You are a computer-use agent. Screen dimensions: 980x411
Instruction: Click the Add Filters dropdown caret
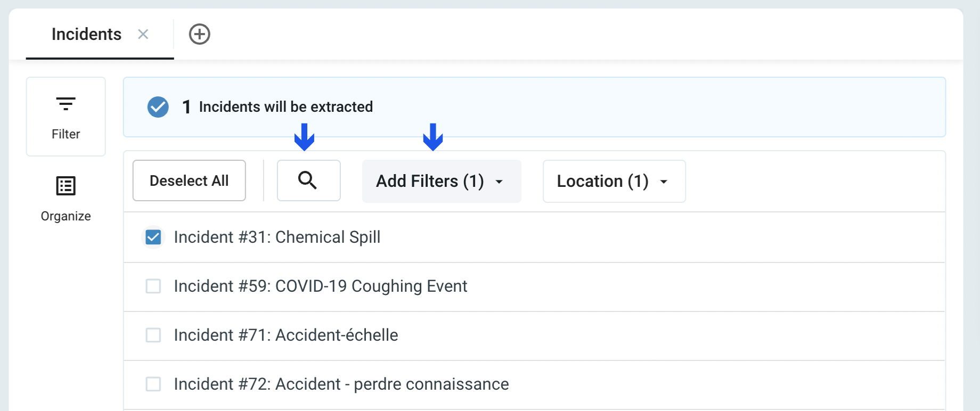[499, 182]
